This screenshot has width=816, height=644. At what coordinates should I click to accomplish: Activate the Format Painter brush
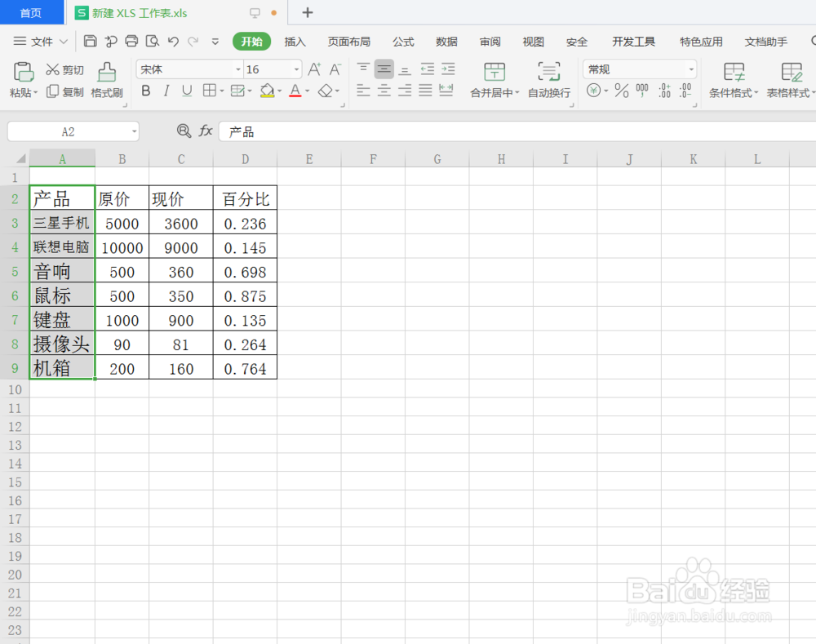107,80
